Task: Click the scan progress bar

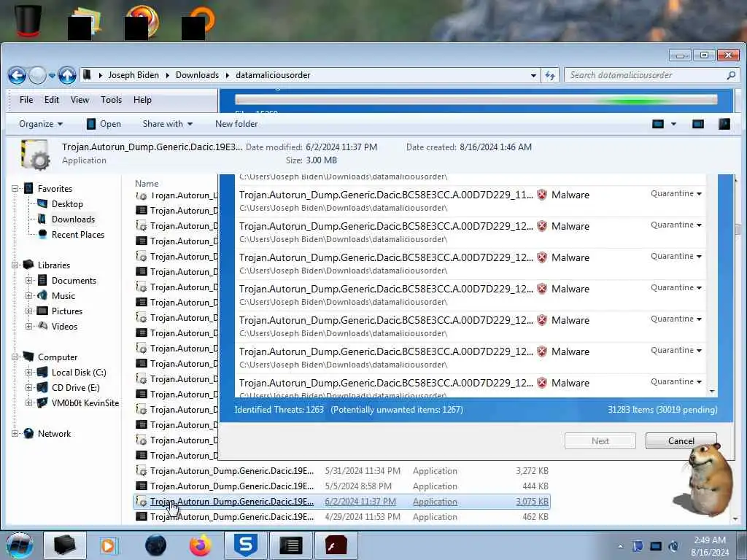Action: [x=476, y=99]
